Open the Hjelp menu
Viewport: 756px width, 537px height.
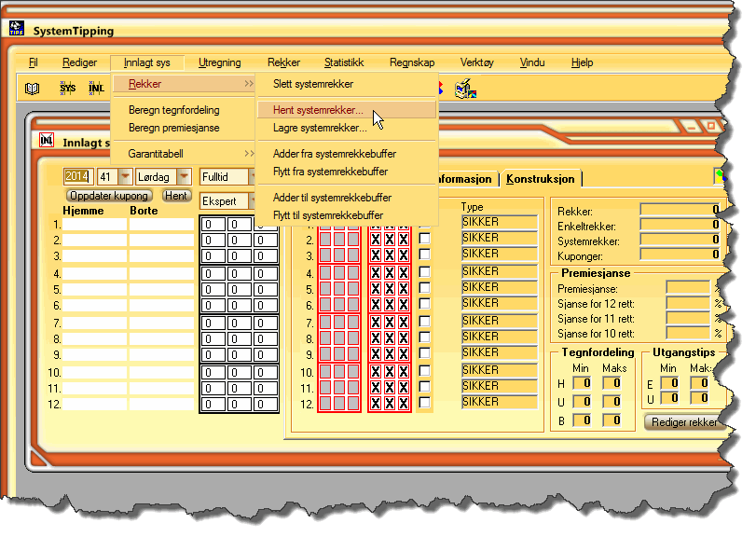coord(582,62)
